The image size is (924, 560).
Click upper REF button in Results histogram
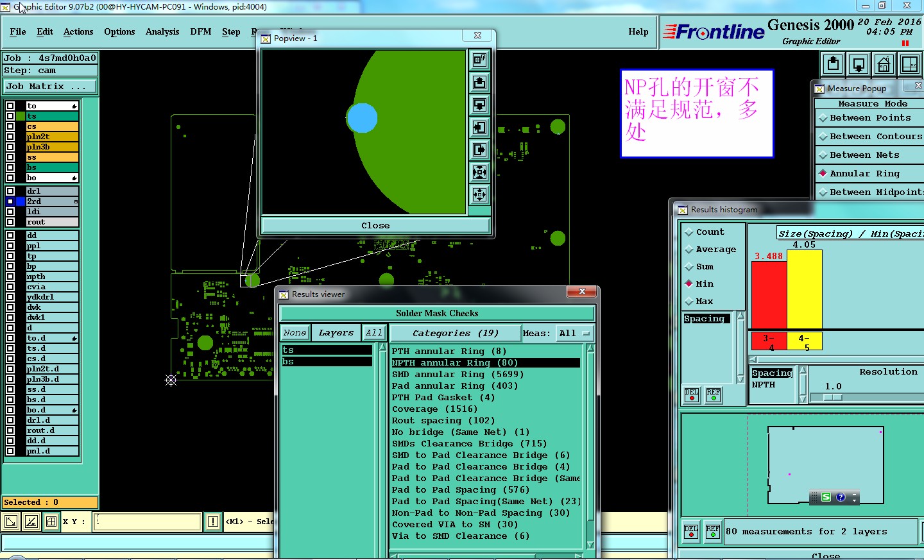coord(714,395)
